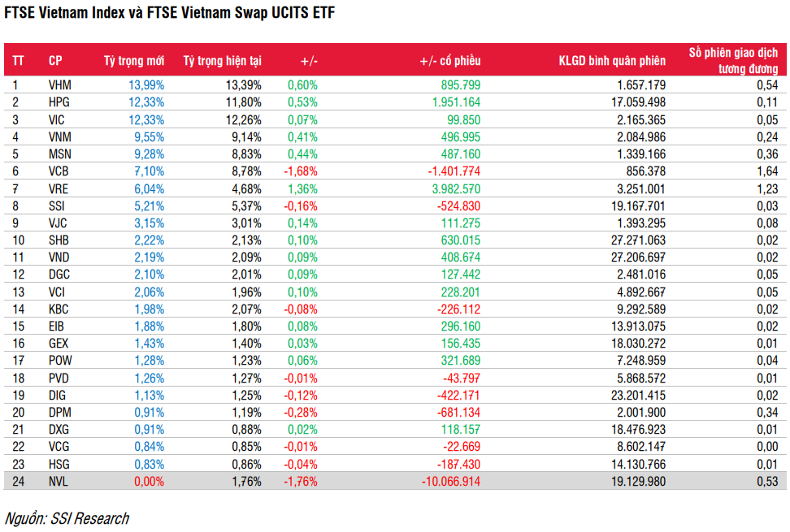The height and width of the screenshot is (532, 790).
Task: Click the -1,68% change for VCB
Action: [x=301, y=171]
